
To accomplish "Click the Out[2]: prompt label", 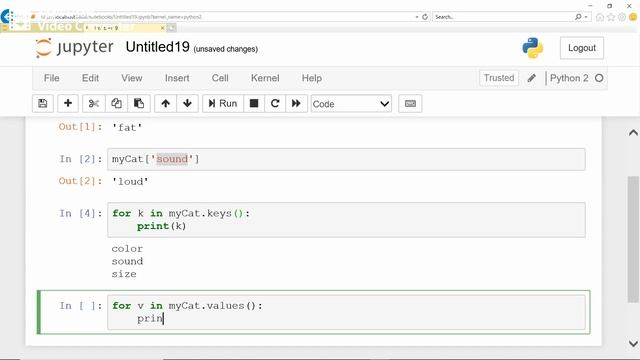I will click(80, 181).
